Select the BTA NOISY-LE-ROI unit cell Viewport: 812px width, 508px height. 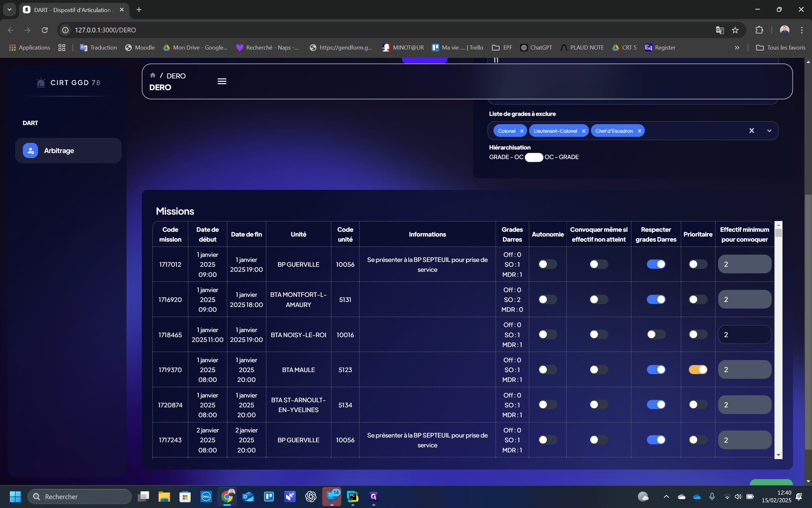(x=298, y=335)
